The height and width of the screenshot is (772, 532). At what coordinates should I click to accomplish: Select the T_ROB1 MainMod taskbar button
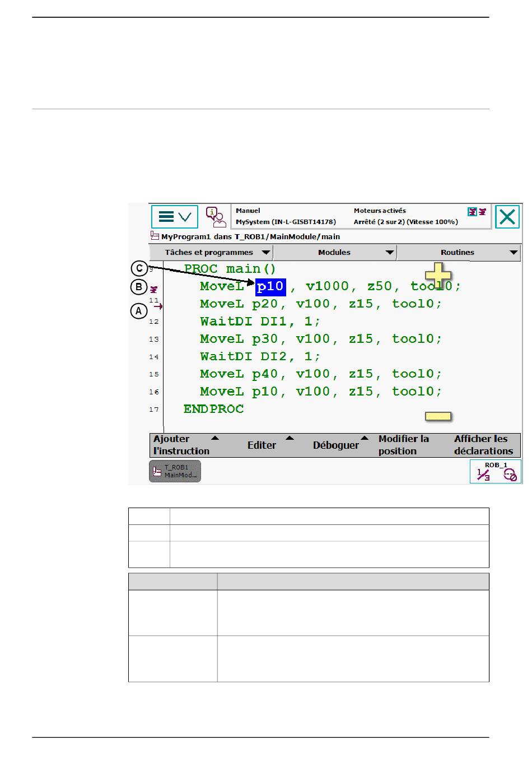click(175, 471)
